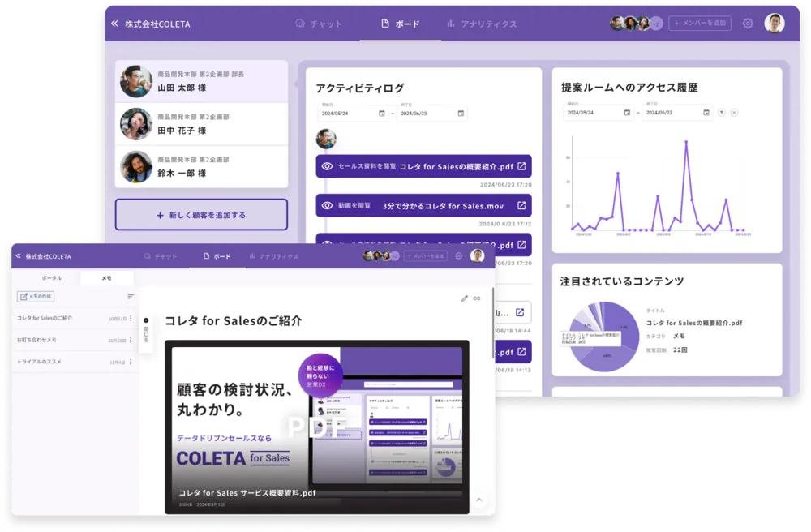Open the コレタ for Salesのご紹介 memo in the list
The width and height of the screenshot is (811, 532).
[x=75, y=318]
